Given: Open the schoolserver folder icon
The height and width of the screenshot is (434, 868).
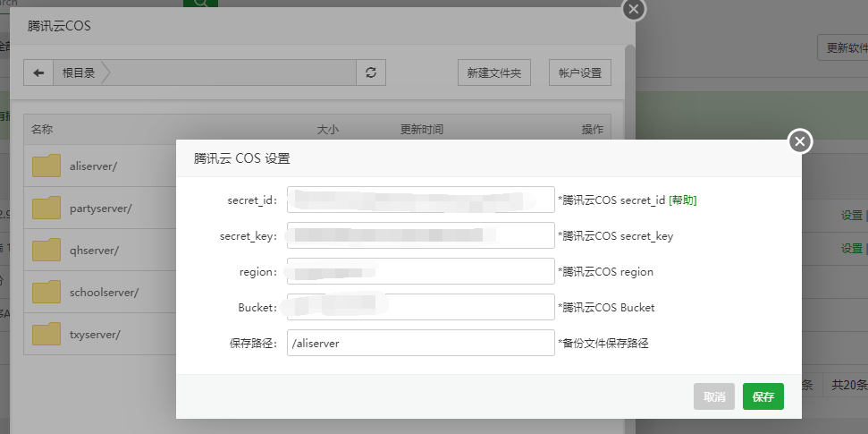Looking at the screenshot, I should (46, 292).
